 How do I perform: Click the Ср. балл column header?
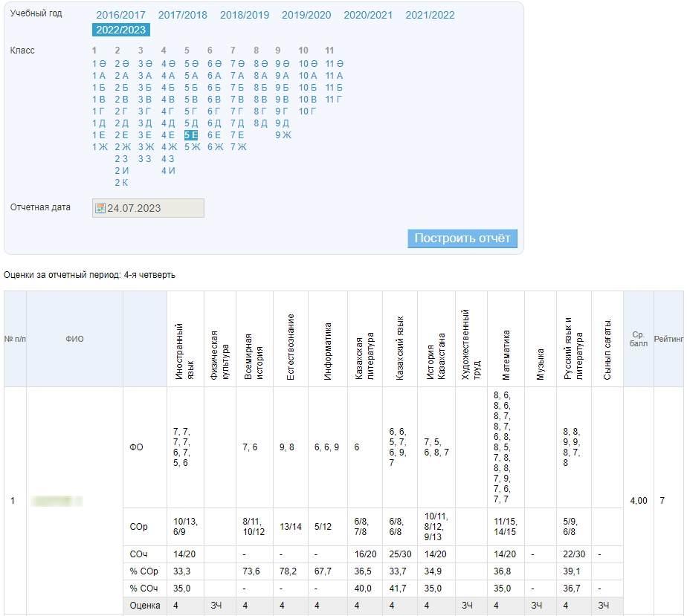(x=639, y=339)
